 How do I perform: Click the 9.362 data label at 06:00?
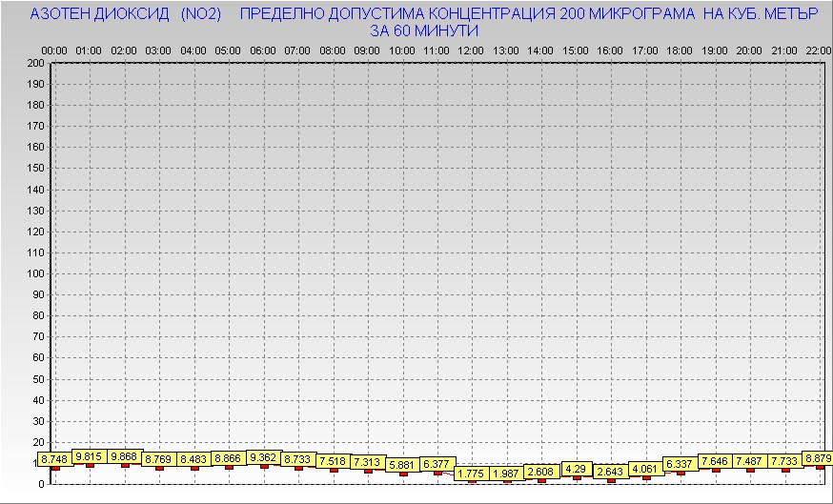[x=263, y=457]
